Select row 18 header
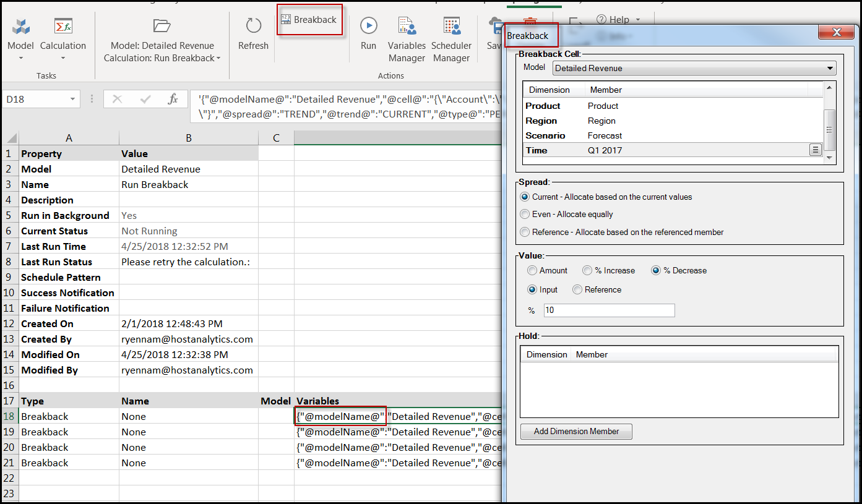This screenshot has width=862, height=504. (x=9, y=416)
